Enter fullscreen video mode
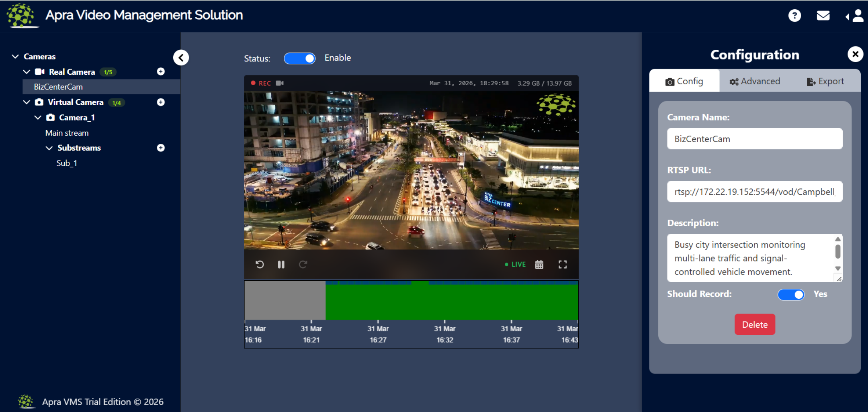Viewport: 868px width, 412px height. pyautogui.click(x=563, y=264)
